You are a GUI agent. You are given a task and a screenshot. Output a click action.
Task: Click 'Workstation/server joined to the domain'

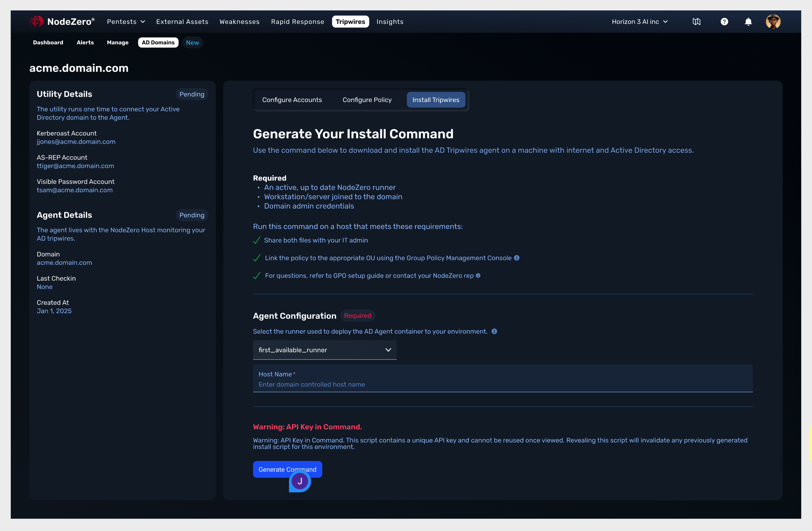tap(333, 197)
